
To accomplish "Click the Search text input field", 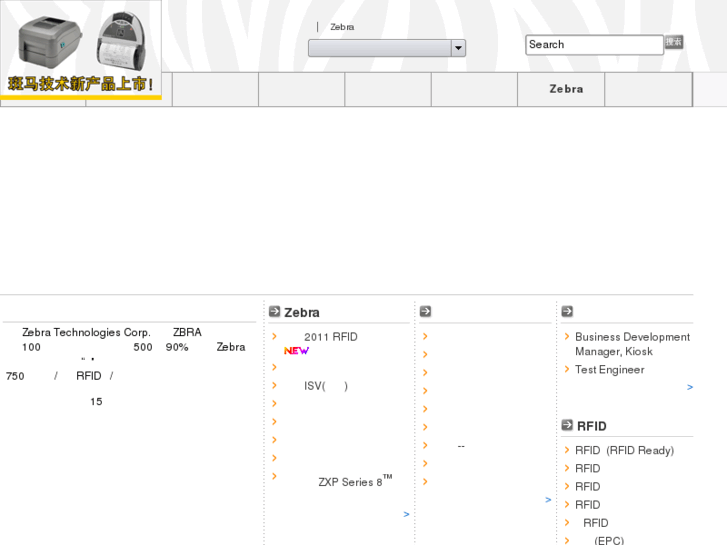I will [594, 45].
